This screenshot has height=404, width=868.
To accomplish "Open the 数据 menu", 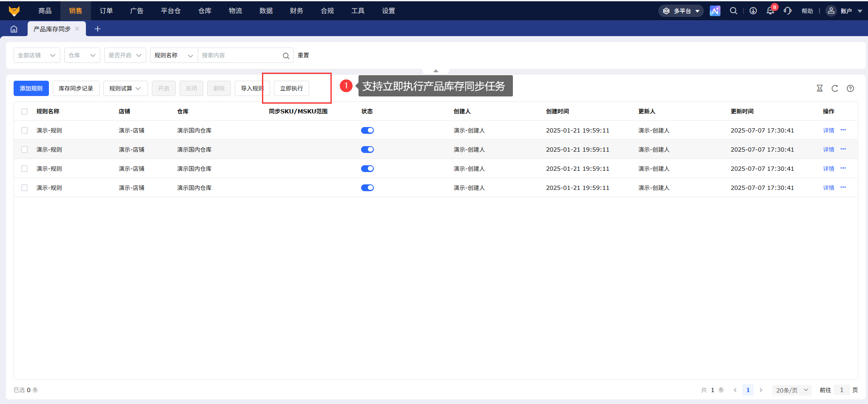I will (x=266, y=11).
